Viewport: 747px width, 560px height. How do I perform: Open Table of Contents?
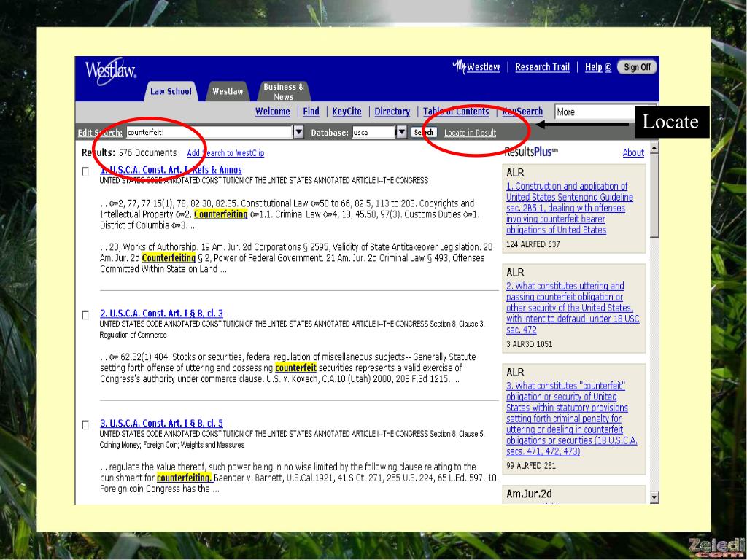[x=456, y=112]
